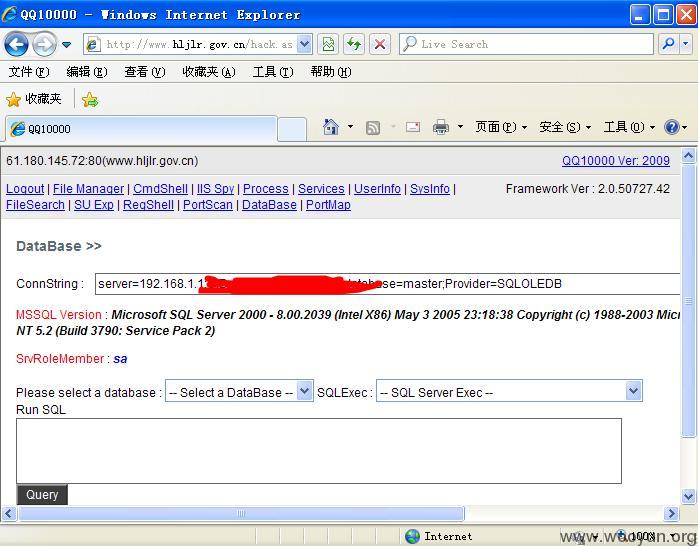This screenshot has height=546, width=698.
Task: Open the File Manager link
Action: [88, 189]
